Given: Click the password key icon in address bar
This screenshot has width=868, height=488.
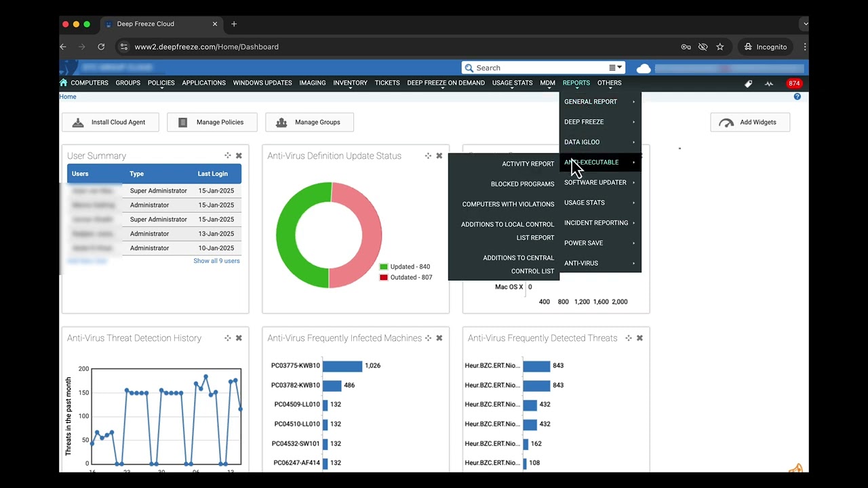Looking at the screenshot, I should tap(686, 47).
